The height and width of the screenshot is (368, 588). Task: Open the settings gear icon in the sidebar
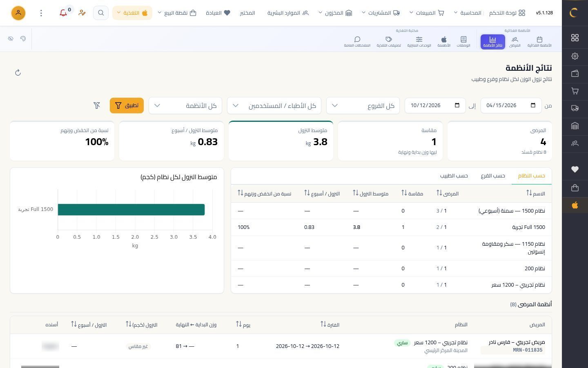coord(575,56)
